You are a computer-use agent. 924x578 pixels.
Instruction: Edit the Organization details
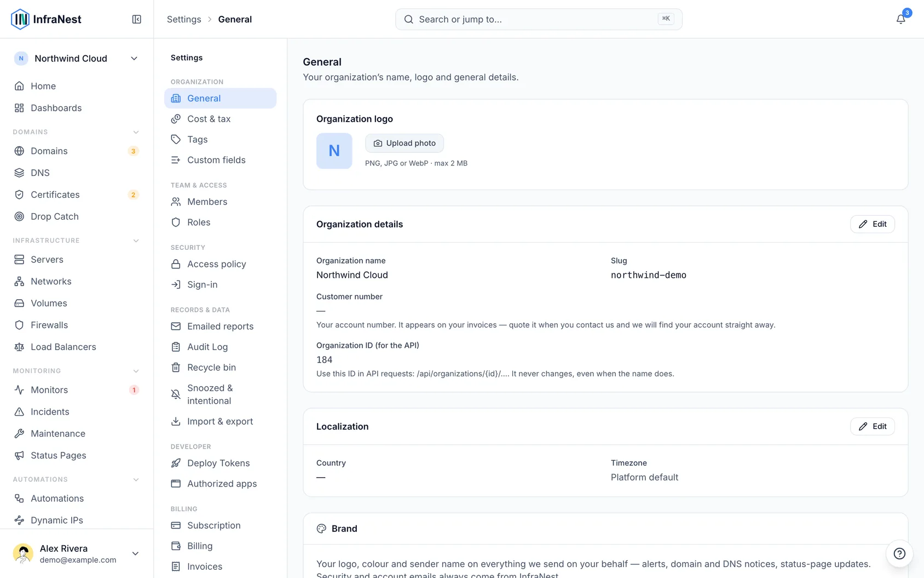pyautogui.click(x=873, y=224)
